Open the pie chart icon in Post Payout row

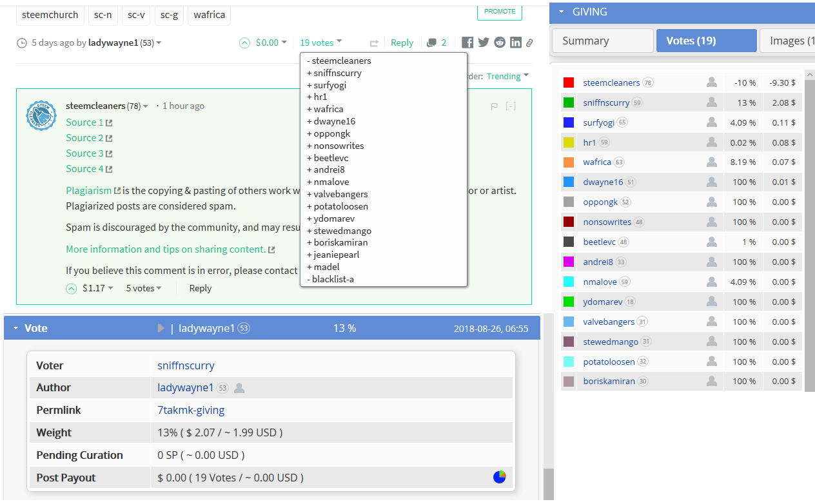(x=500, y=477)
